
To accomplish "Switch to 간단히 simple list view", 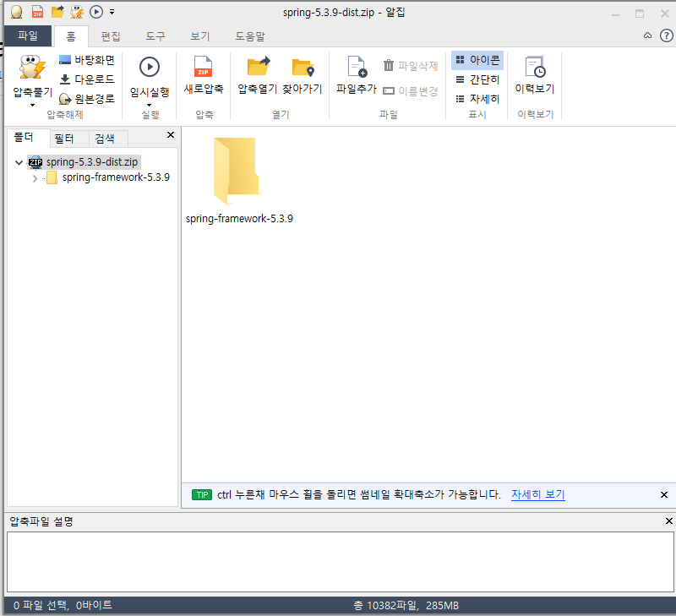I will click(x=477, y=79).
